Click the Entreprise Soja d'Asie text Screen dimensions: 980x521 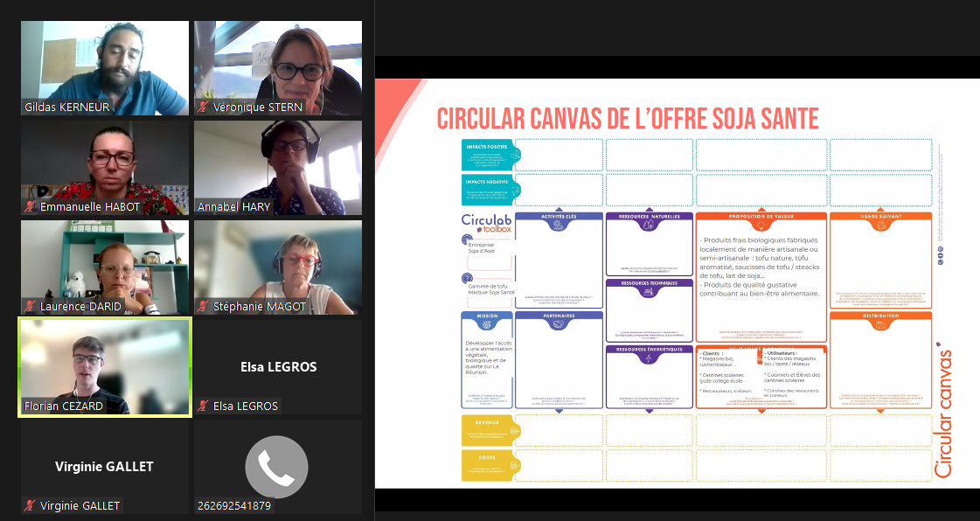(481, 248)
